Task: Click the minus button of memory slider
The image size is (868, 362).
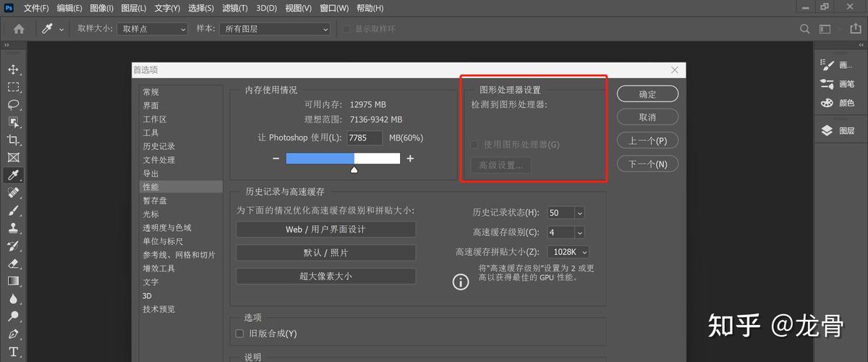Action: point(276,159)
